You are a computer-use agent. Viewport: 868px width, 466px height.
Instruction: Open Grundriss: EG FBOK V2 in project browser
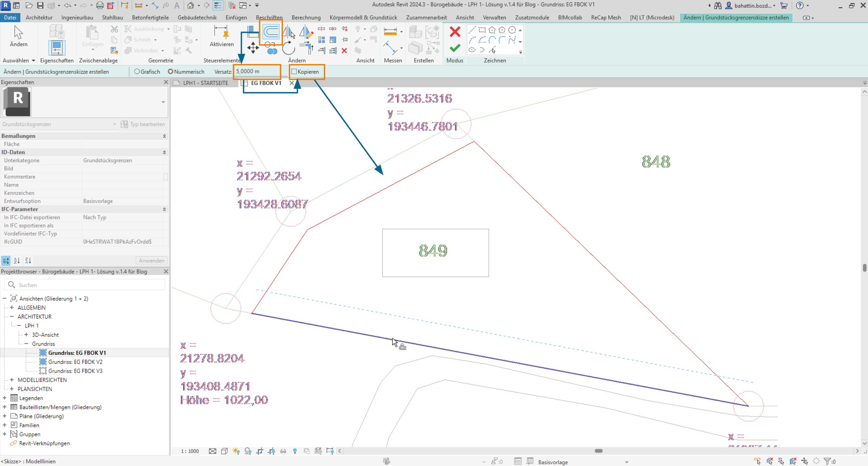75,362
